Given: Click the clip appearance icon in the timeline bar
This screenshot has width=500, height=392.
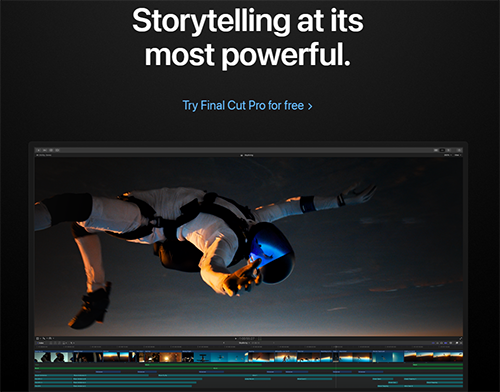Looking at the screenshot, I should [451, 343].
